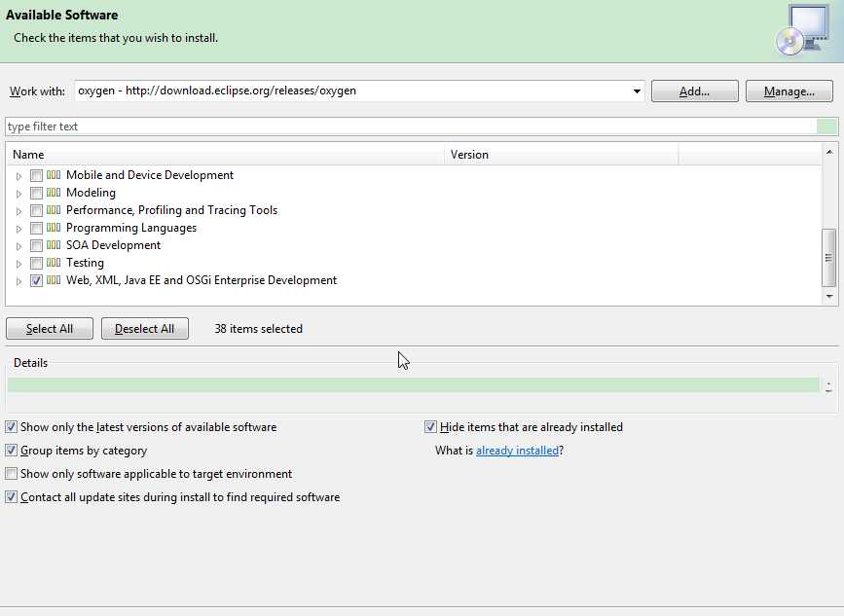Image resolution: width=844 pixels, height=616 pixels.
Task: Click the Add... button
Action: point(694,91)
